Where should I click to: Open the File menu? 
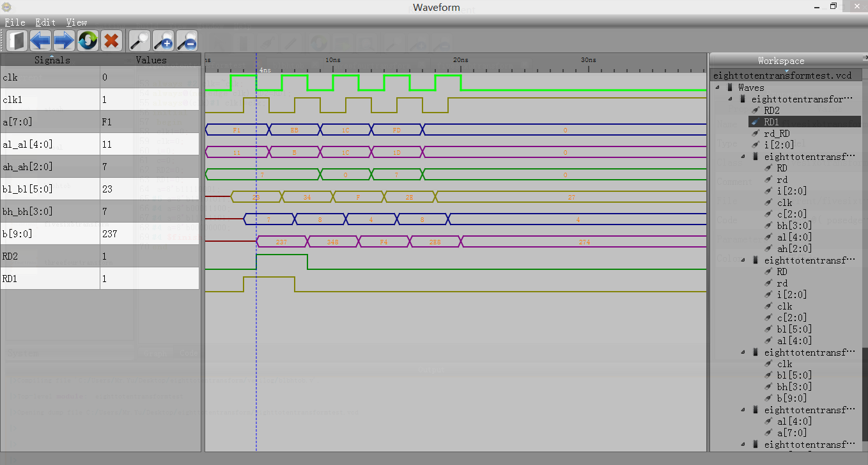[15, 22]
